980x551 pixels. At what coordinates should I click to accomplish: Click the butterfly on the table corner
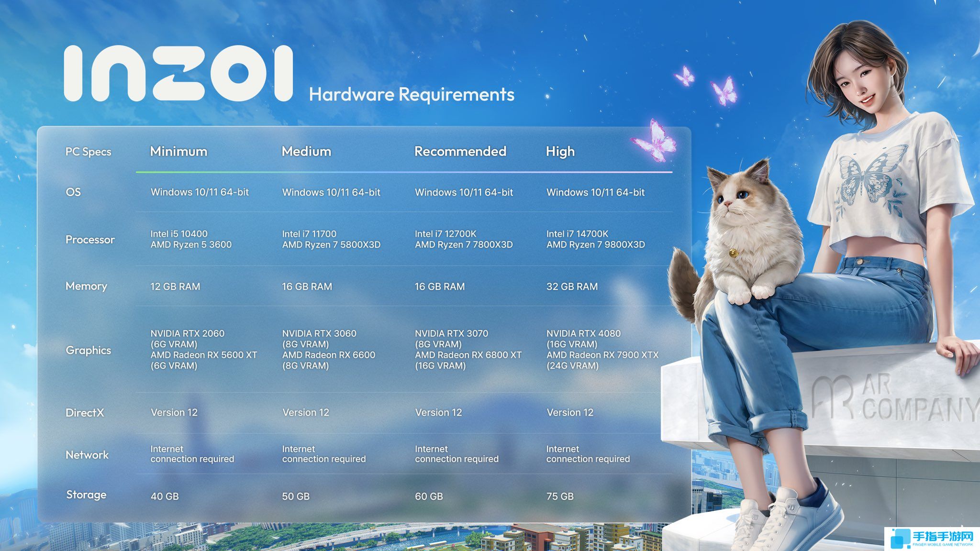653,141
